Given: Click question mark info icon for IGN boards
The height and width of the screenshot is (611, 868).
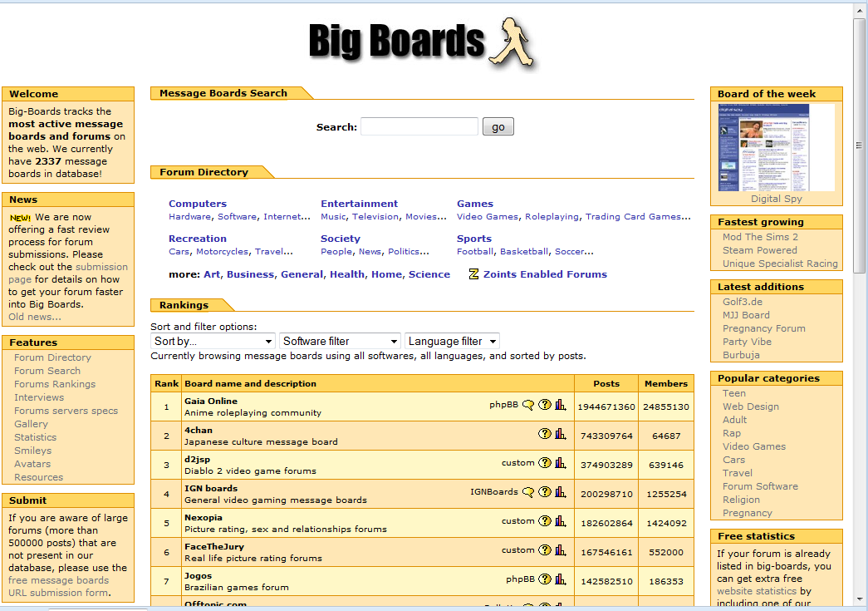Looking at the screenshot, I should (x=545, y=492).
